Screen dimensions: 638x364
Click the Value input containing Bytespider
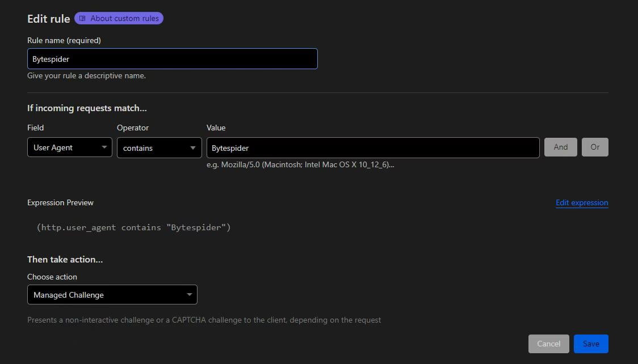(373, 148)
